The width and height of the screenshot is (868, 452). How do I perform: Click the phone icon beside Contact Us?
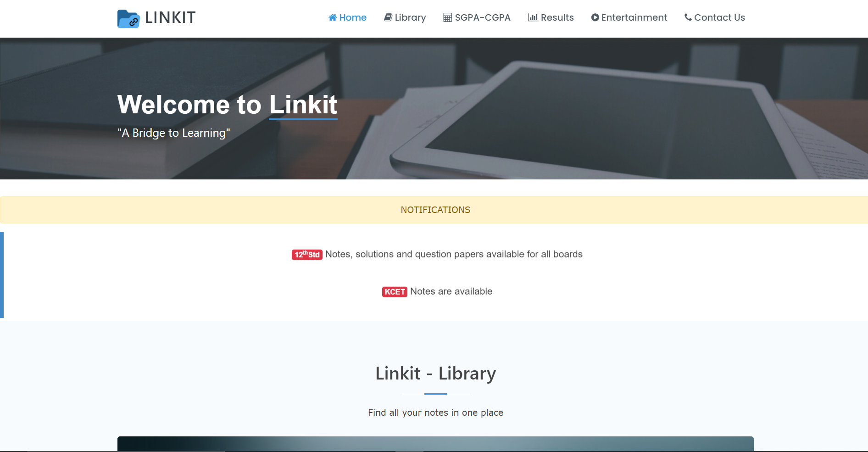pyautogui.click(x=688, y=17)
